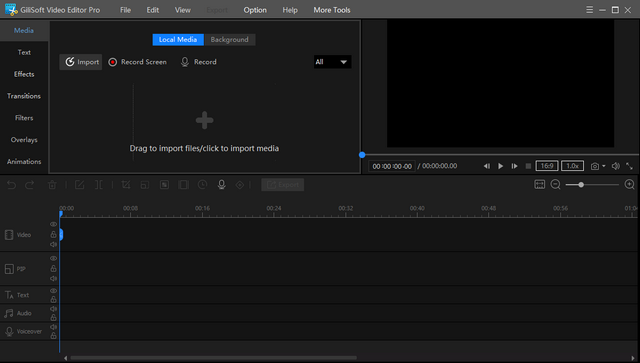
Task: Click the clock duration icon
Action: 202,185
